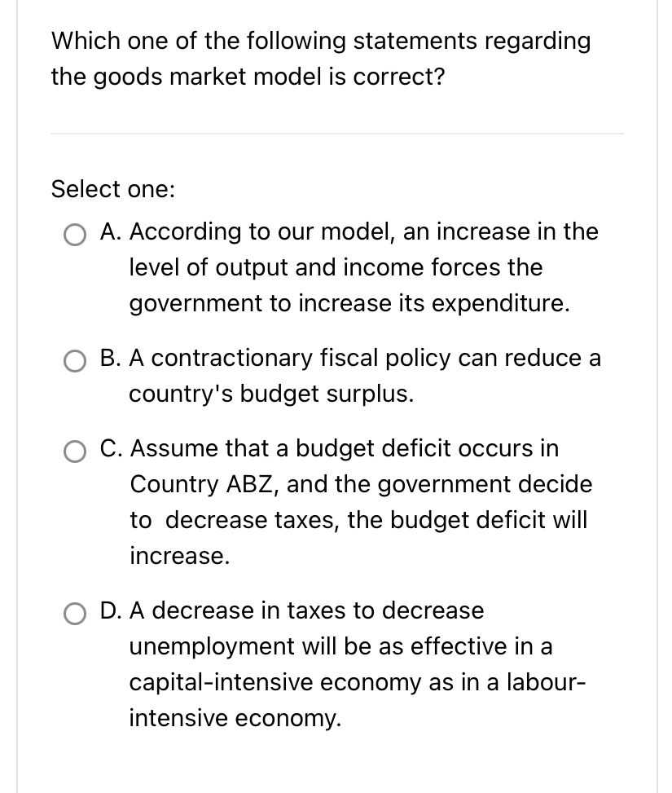The image size is (672, 793).
Task: Select radio button for option B
Action: pos(75,361)
